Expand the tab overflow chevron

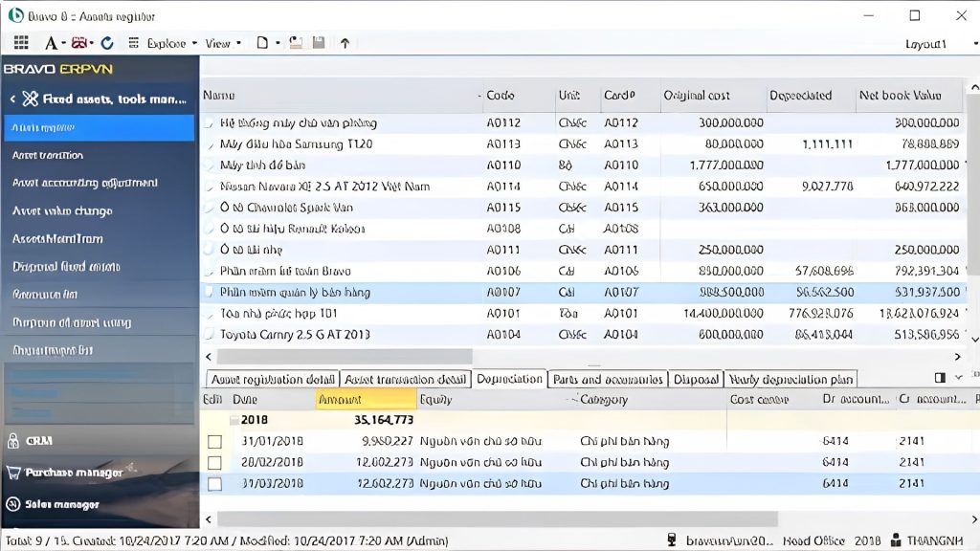click(959, 377)
